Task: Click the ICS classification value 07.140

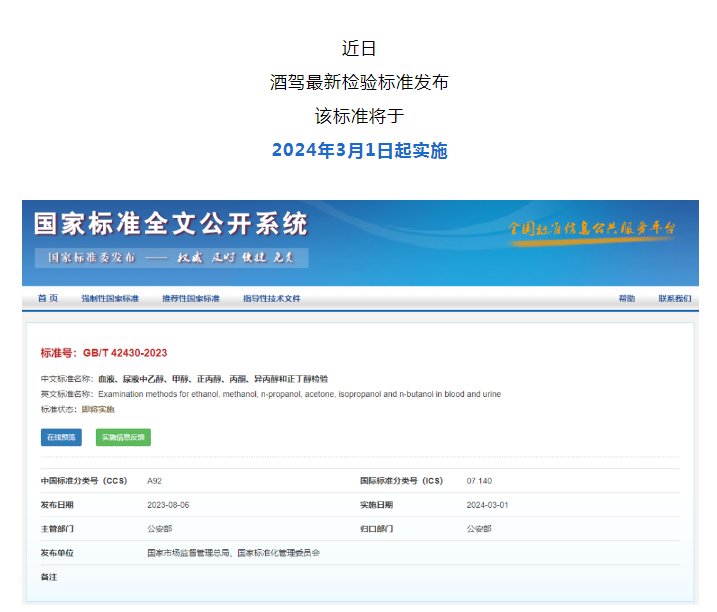Action: click(479, 481)
